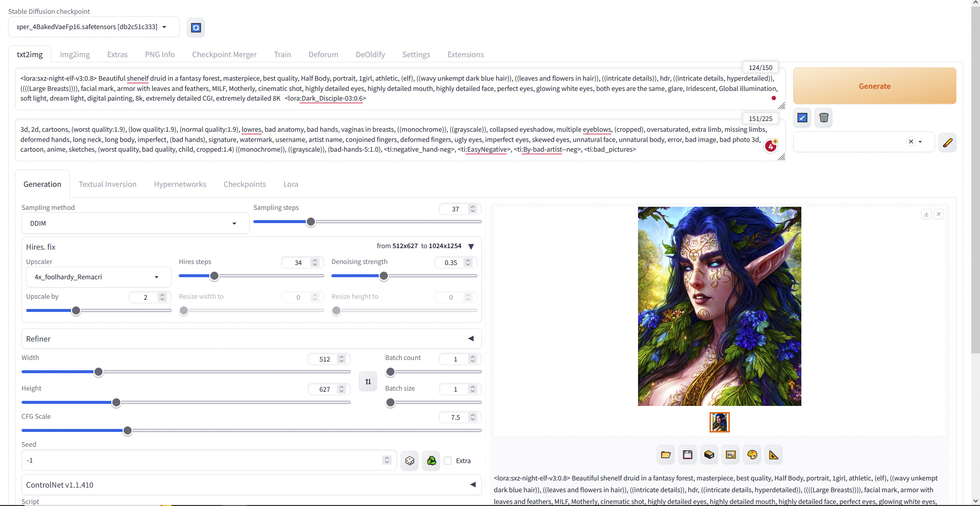Open the edit styles pencil icon

pos(947,142)
